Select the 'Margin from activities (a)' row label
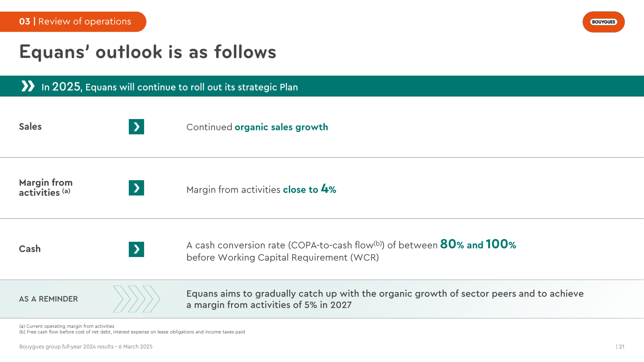Screen dimensions: 644x362 (46, 188)
